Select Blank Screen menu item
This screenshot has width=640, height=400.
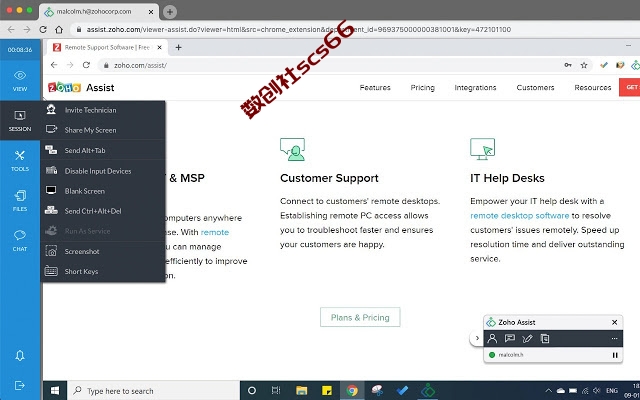click(103, 191)
